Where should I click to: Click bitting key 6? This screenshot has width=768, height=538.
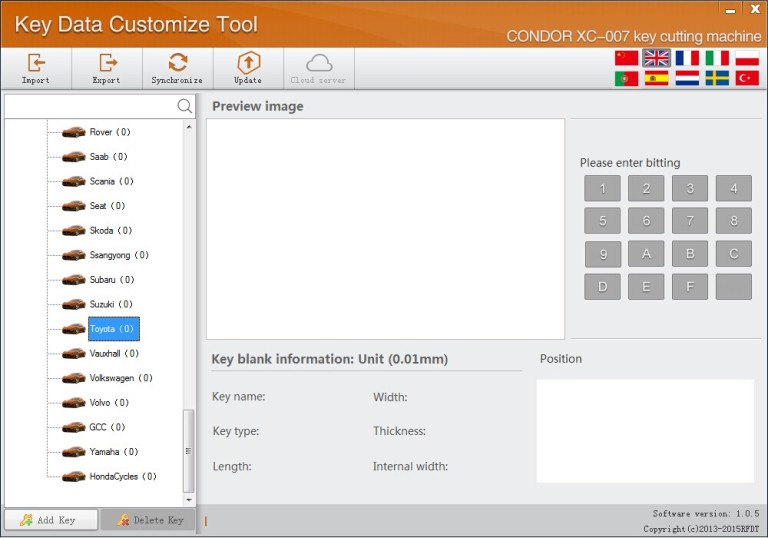coord(646,220)
